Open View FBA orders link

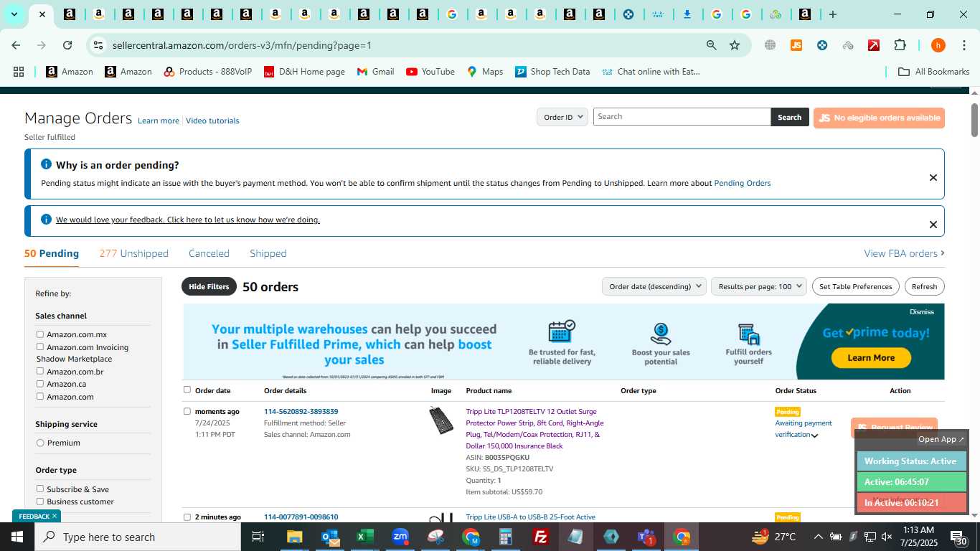pos(904,253)
